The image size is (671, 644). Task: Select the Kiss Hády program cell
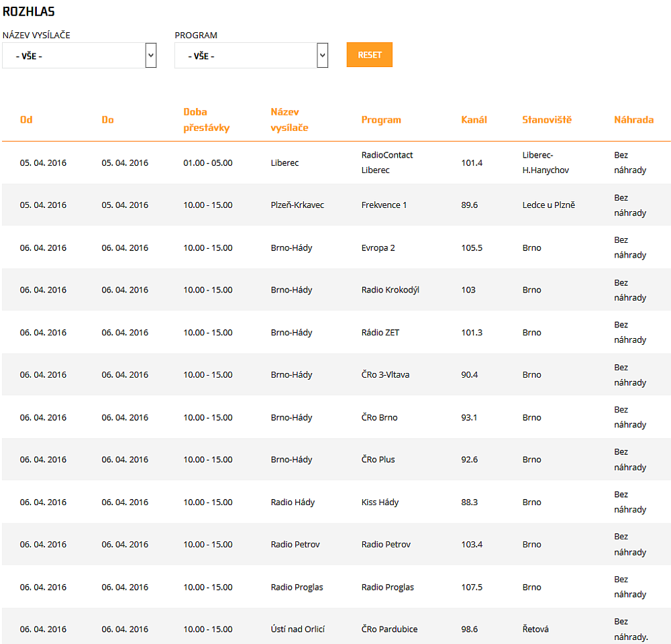(x=380, y=502)
